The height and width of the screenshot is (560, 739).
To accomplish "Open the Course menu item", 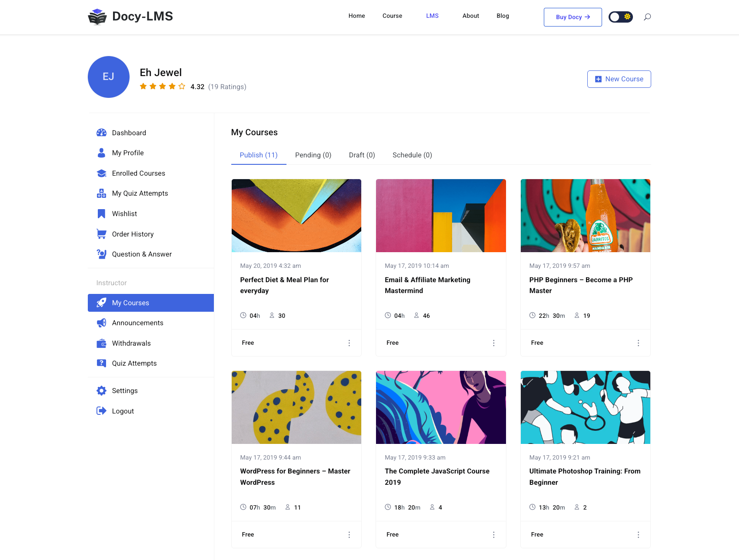I will [x=392, y=16].
